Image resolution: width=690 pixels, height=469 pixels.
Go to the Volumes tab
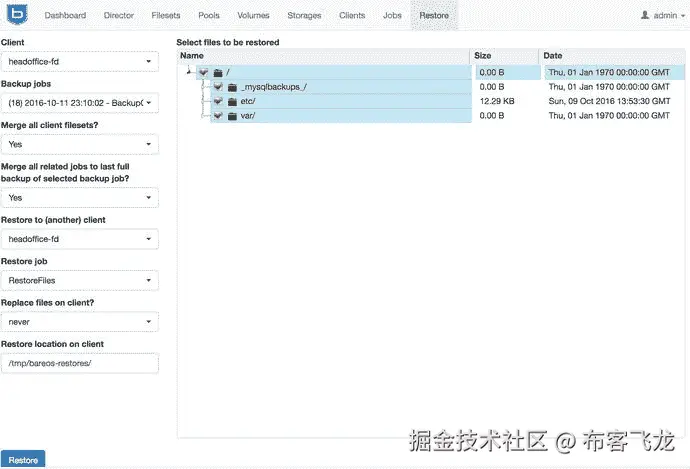[253, 15]
